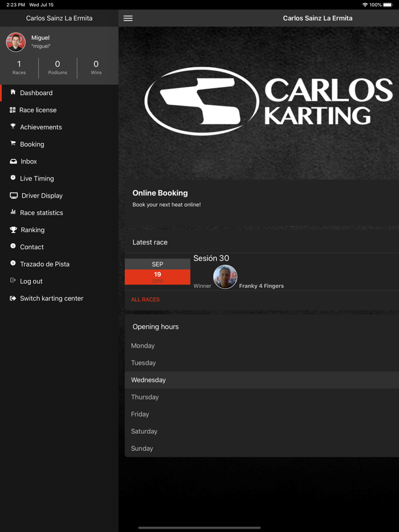Screen dimensions: 399x532
Task: Tap the Wins count stat
Action: (x=96, y=68)
